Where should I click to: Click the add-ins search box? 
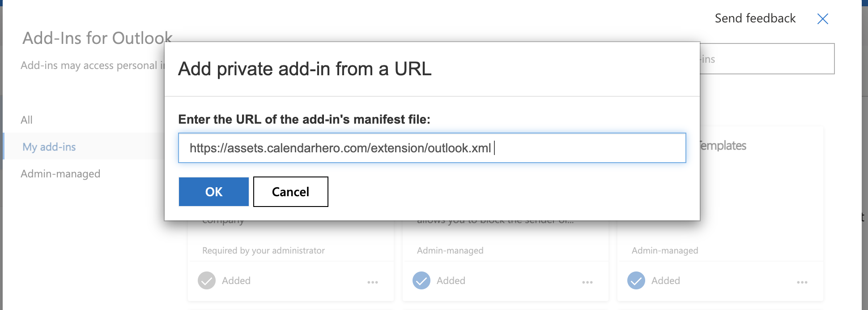767,59
